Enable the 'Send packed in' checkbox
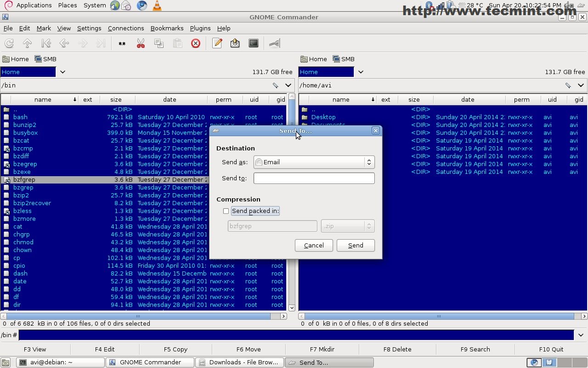The image size is (588, 368). point(226,211)
